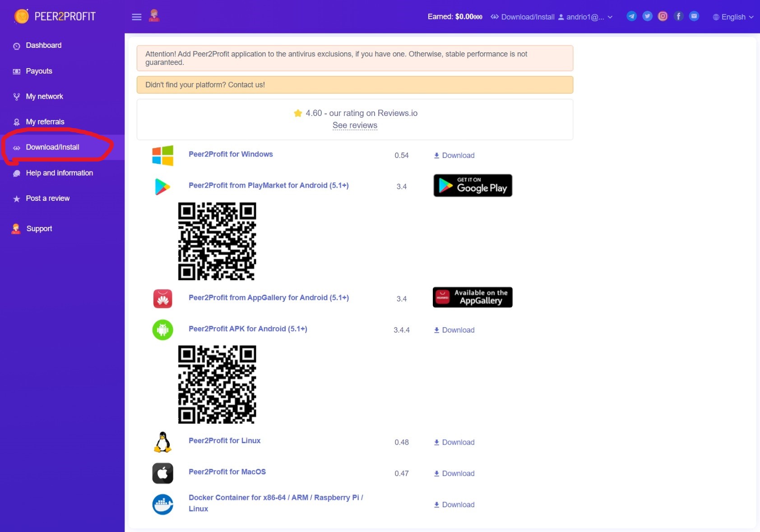Image resolution: width=760 pixels, height=532 pixels.
Task: Click the APK version number 3.4.4
Action: click(402, 330)
